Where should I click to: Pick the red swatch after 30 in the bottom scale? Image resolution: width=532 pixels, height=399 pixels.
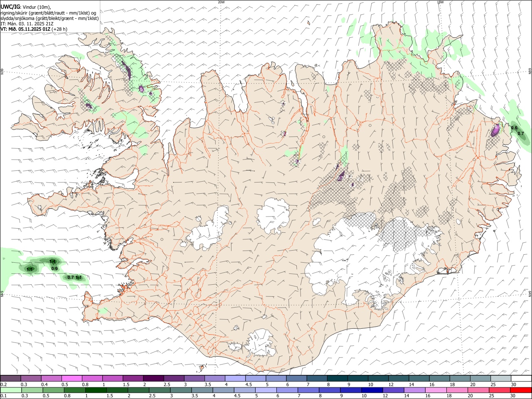tap(521, 390)
